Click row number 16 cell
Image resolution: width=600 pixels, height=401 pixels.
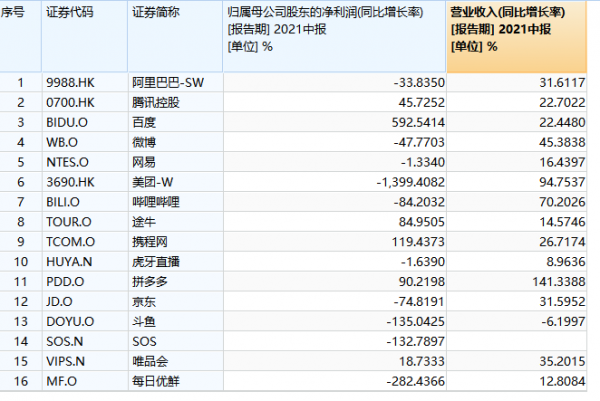coord(21,381)
